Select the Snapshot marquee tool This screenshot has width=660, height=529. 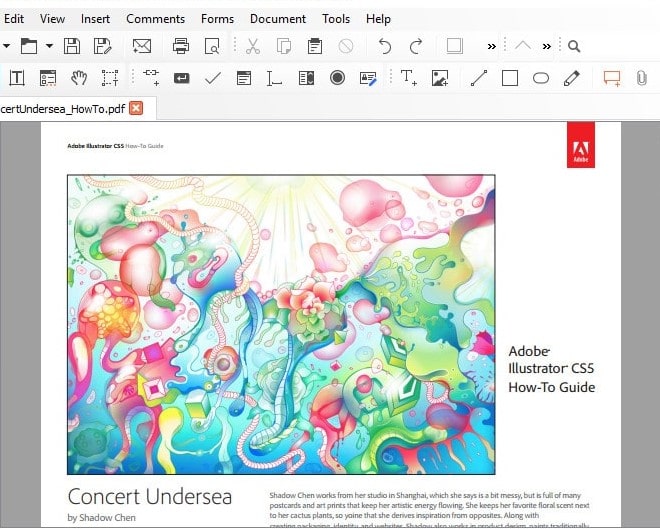pos(110,78)
